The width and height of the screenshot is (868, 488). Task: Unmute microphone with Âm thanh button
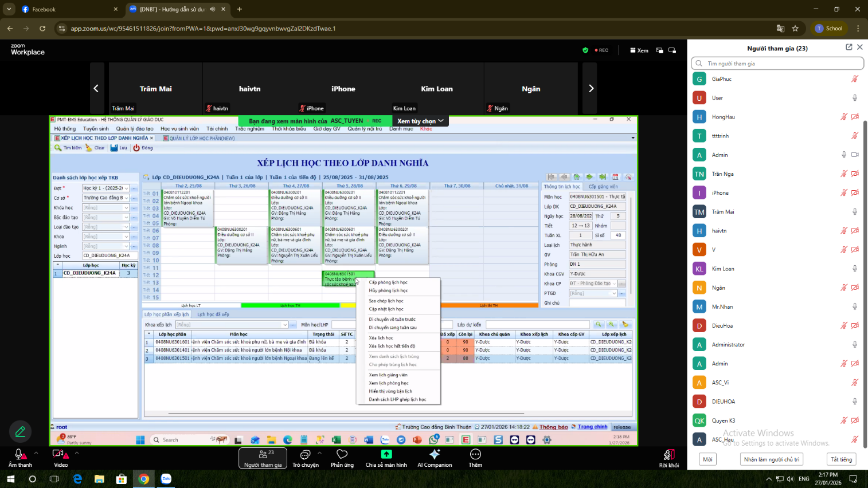19,455
